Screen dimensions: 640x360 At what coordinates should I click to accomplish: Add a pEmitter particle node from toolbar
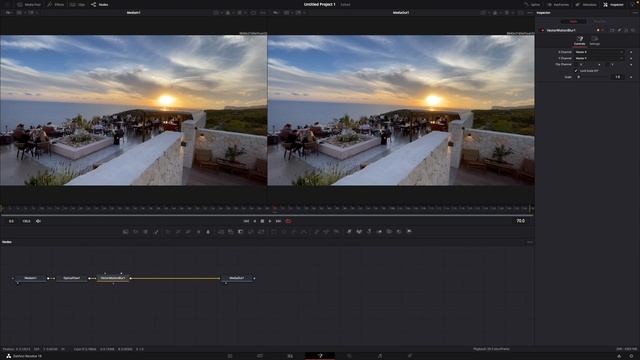316,232
